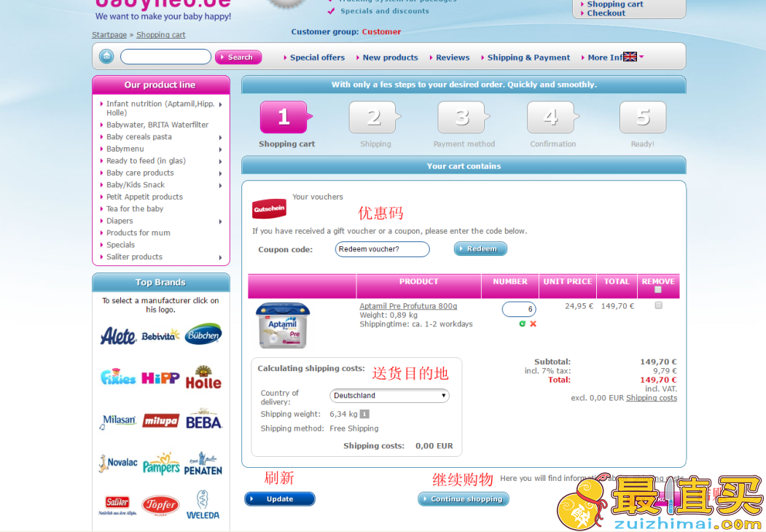Click step 2 Shipping icon

[375, 117]
